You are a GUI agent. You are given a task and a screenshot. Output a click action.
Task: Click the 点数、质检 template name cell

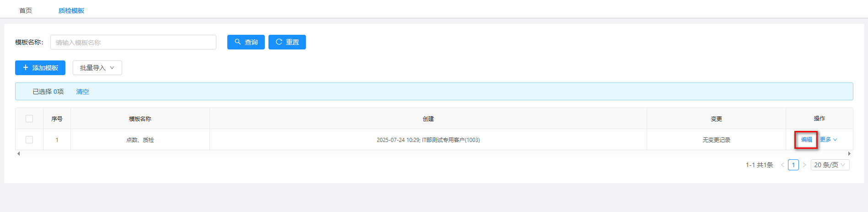click(x=140, y=140)
